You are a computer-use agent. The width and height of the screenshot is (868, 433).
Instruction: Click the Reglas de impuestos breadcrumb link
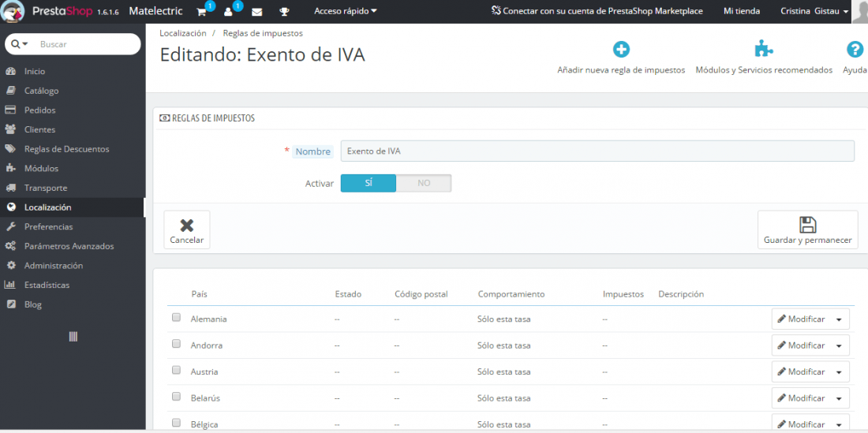click(263, 33)
